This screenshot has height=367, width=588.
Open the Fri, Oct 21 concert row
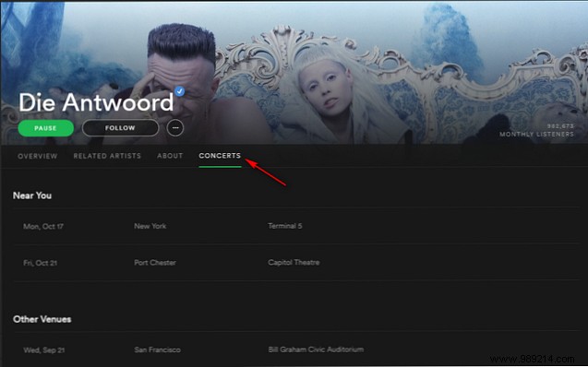[x=297, y=263]
